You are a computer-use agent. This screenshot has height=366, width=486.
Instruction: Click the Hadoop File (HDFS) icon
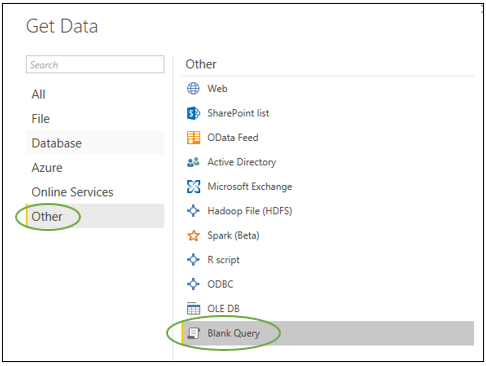point(193,211)
